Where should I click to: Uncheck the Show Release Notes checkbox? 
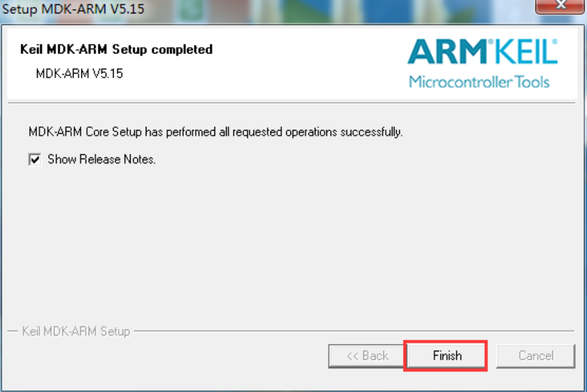click(35, 160)
